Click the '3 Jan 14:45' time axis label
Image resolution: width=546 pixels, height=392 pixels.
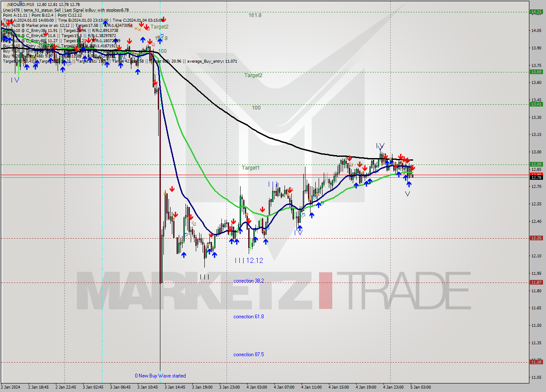[176, 387]
